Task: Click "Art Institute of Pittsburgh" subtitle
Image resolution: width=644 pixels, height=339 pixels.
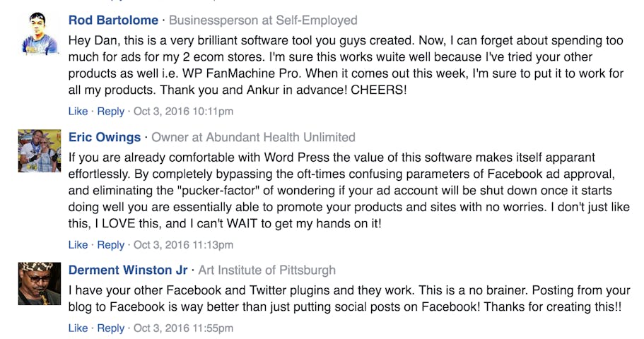Action: point(267,270)
